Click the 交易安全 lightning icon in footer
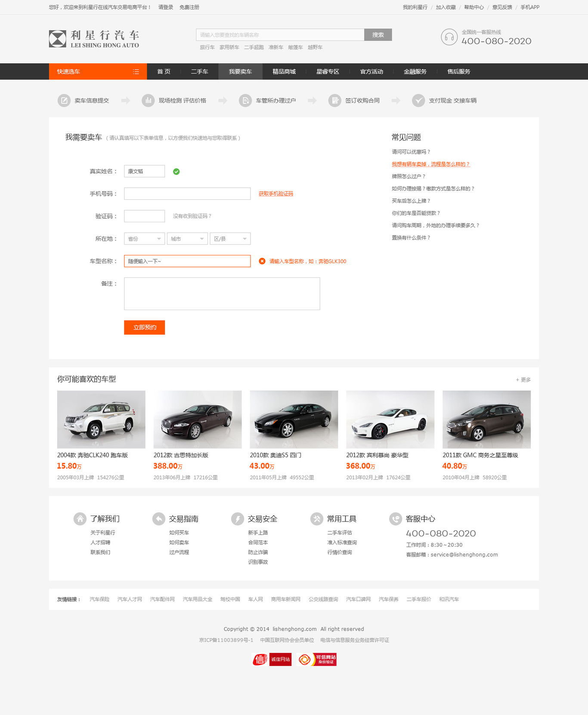The height and width of the screenshot is (715, 588). coord(238,519)
